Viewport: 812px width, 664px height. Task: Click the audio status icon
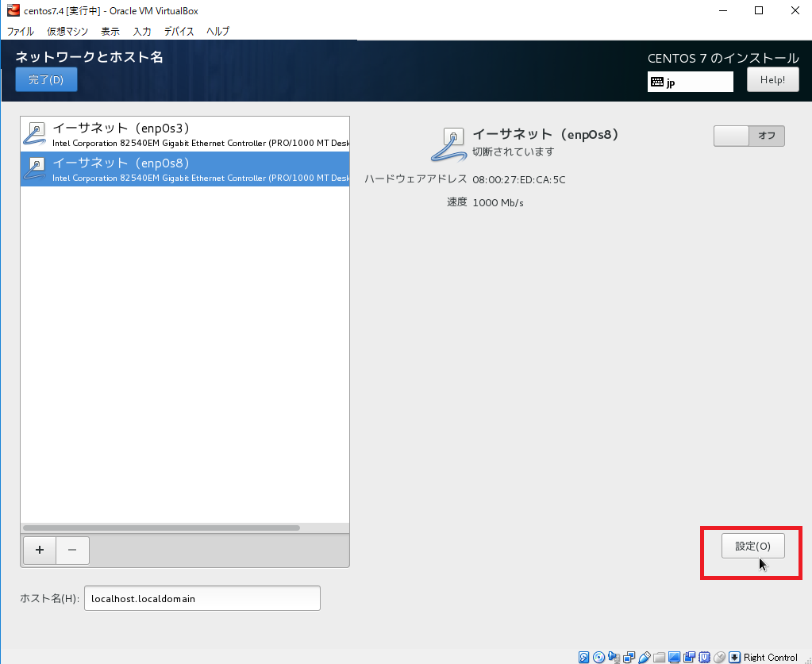(x=614, y=657)
